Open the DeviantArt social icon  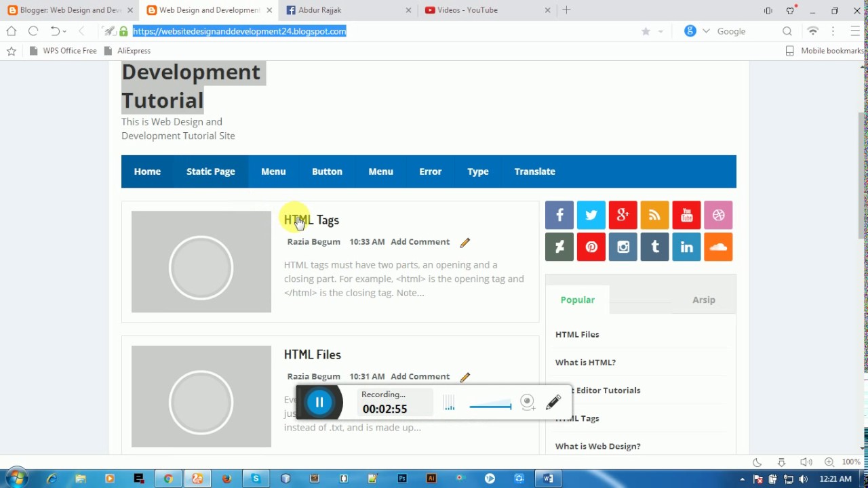click(559, 247)
